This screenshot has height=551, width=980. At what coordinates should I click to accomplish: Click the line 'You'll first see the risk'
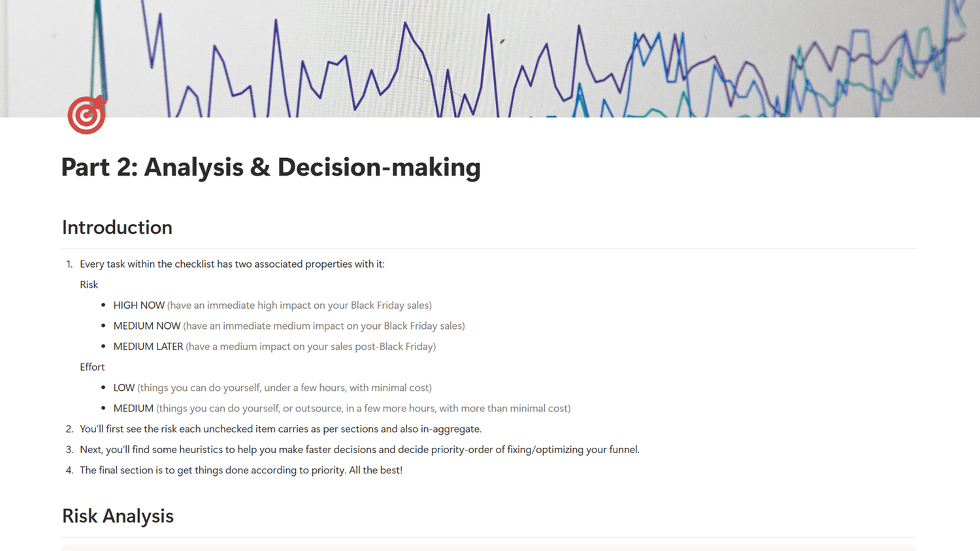point(280,429)
